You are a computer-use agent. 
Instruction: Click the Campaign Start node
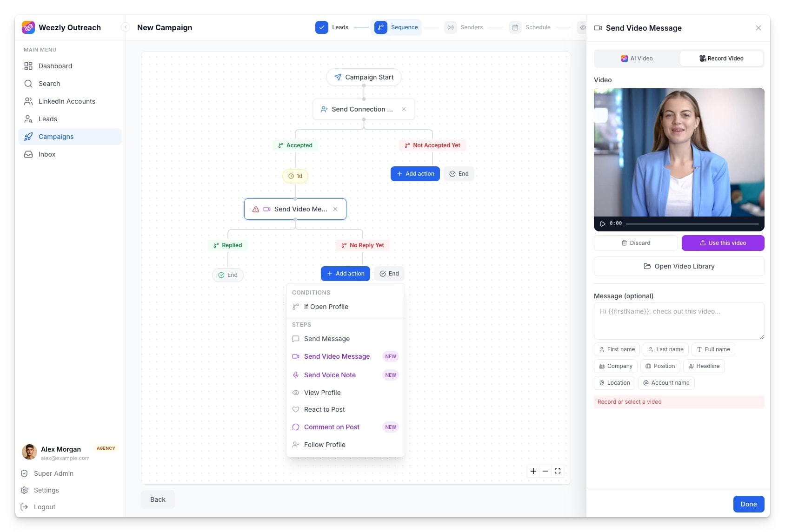[364, 77]
